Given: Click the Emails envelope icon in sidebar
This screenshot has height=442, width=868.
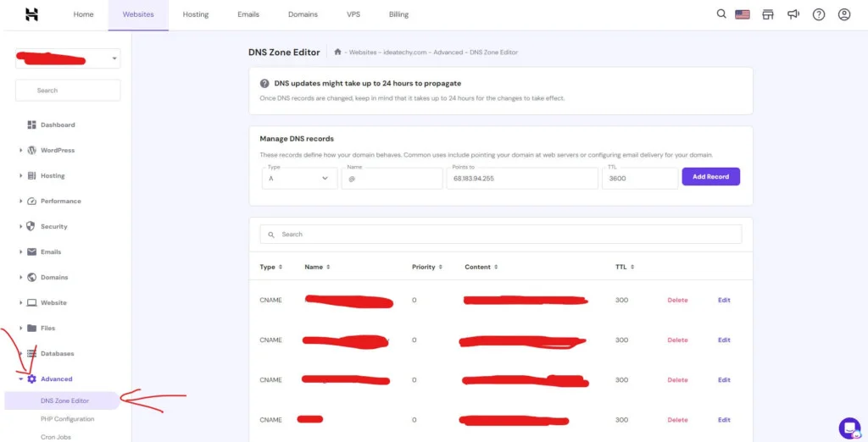Looking at the screenshot, I should (31, 251).
